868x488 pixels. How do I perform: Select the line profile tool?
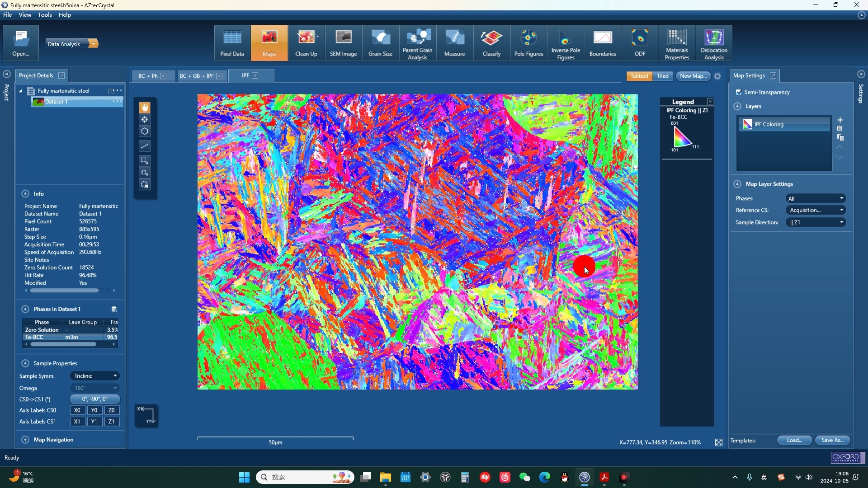[145, 146]
